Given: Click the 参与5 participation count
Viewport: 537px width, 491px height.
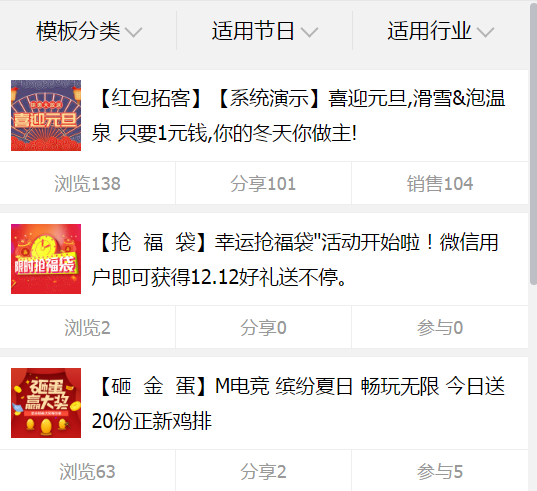Looking at the screenshot, I should [x=440, y=471].
